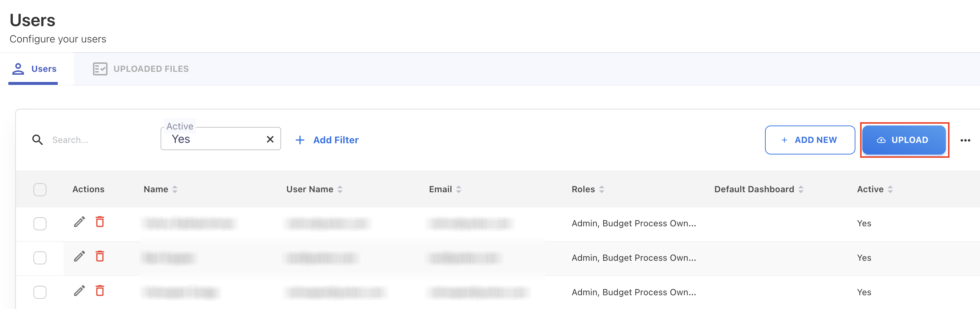The width and height of the screenshot is (980, 309).
Task: Click the search magnifier icon
Action: pos(37,140)
